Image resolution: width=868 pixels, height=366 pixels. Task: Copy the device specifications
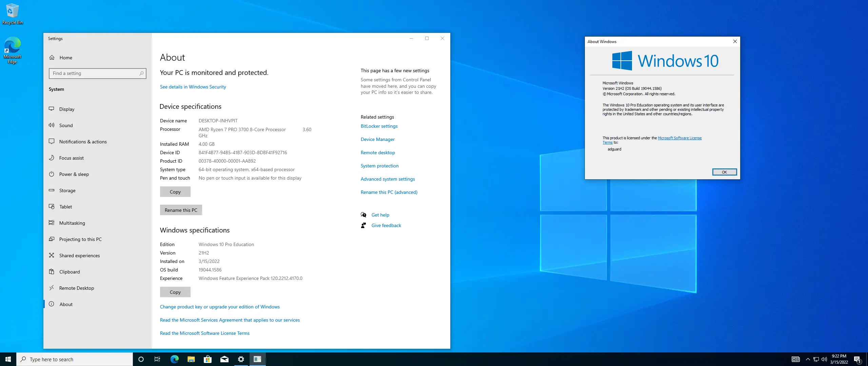pyautogui.click(x=175, y=192)
